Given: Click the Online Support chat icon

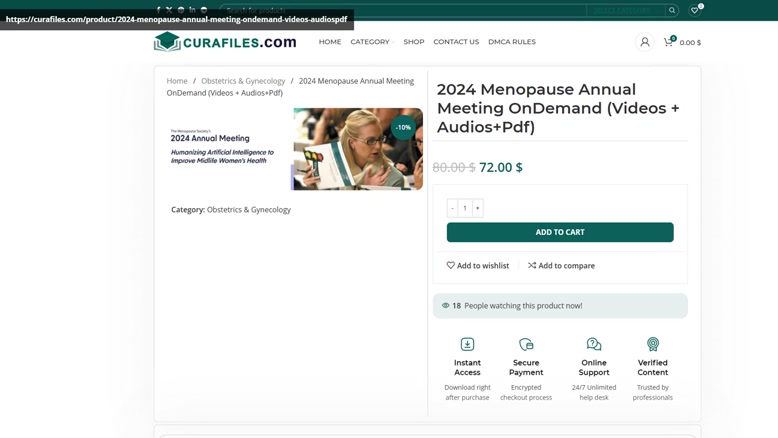Looking at the screenshot, I should 594,344.
